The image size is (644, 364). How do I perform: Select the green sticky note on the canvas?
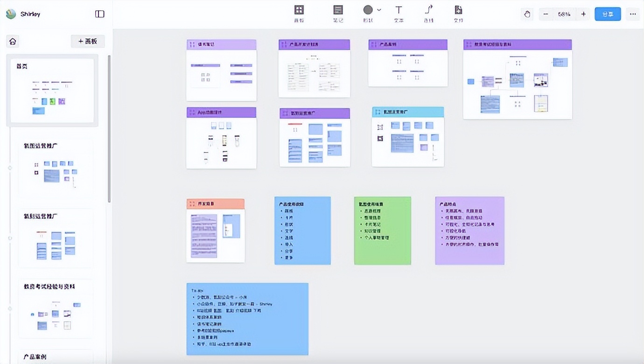[383, 231]
